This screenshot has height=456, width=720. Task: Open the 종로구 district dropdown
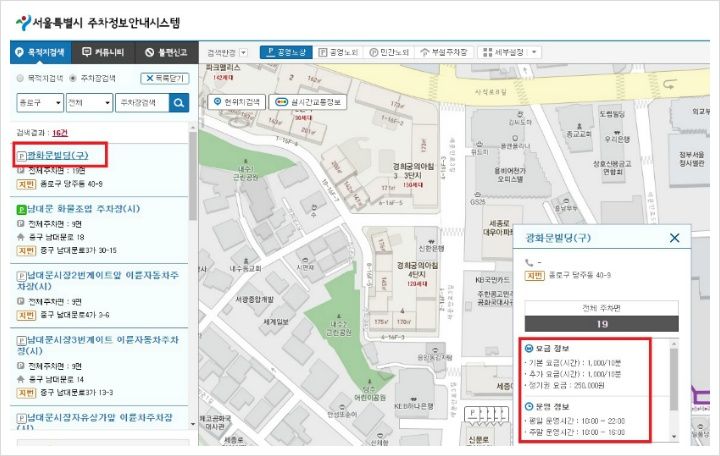tap(40, 103)
